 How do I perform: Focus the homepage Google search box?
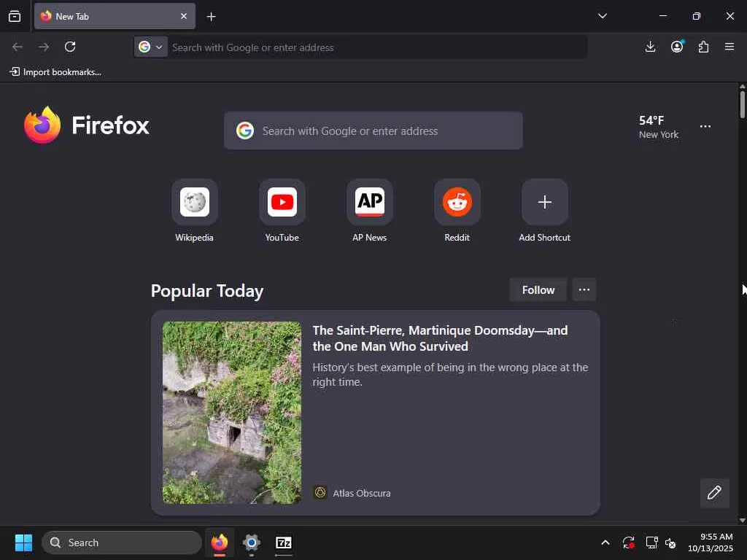373,131
